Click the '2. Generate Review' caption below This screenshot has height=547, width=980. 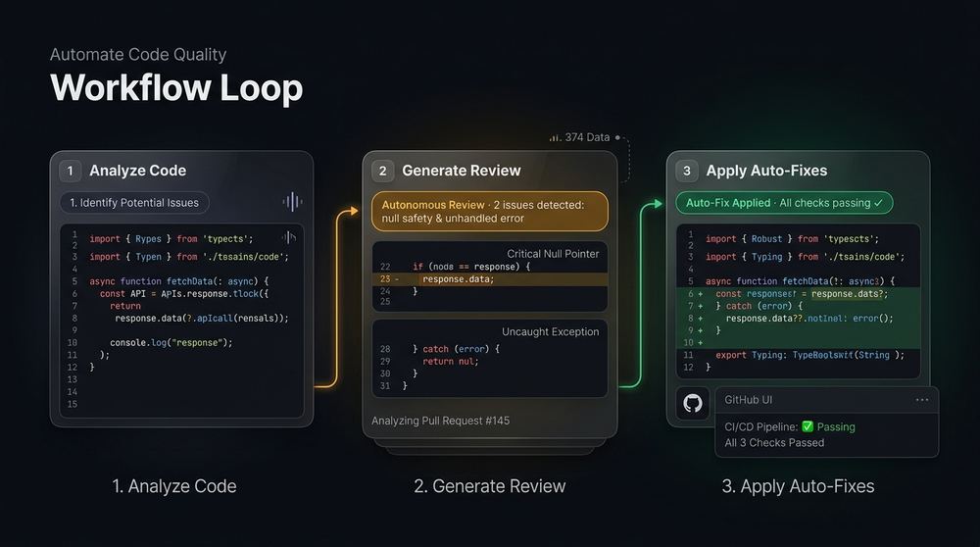pyautogui.click(x=489, y=486)
